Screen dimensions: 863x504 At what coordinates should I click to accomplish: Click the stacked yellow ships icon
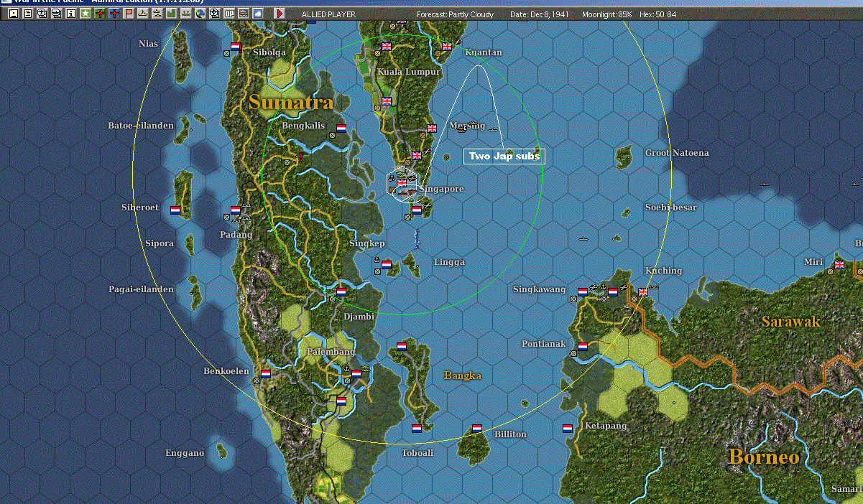(x=157, y=14)
